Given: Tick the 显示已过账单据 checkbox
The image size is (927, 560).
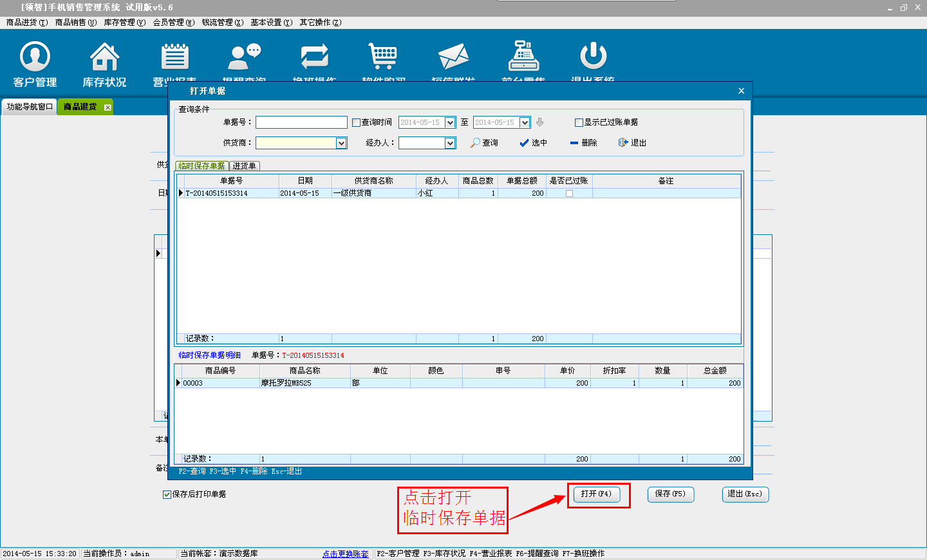Looking at the screenshot, I should point(579,123).
